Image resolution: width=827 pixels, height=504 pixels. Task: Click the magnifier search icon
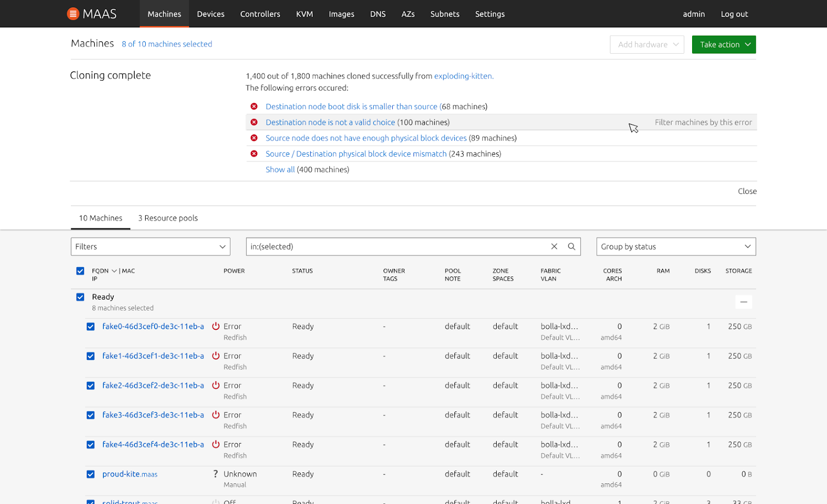[572, 247]
